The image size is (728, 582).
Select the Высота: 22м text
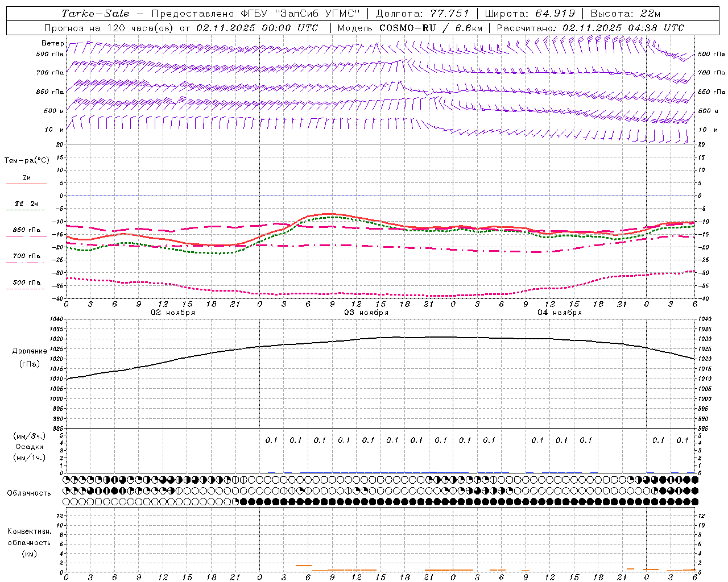(626, 14)
